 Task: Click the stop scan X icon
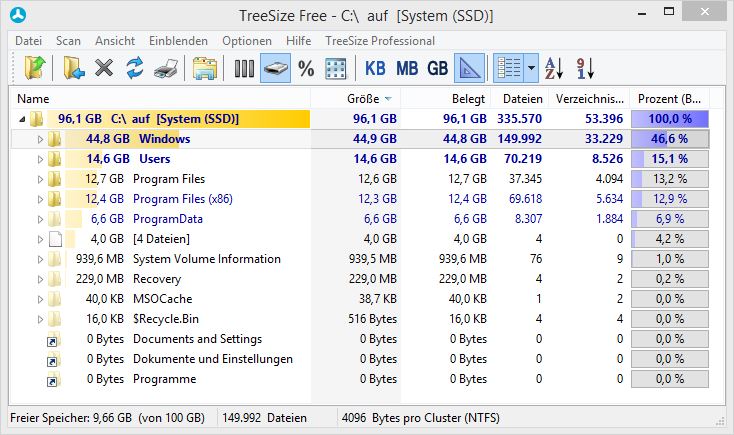[104, 68]
